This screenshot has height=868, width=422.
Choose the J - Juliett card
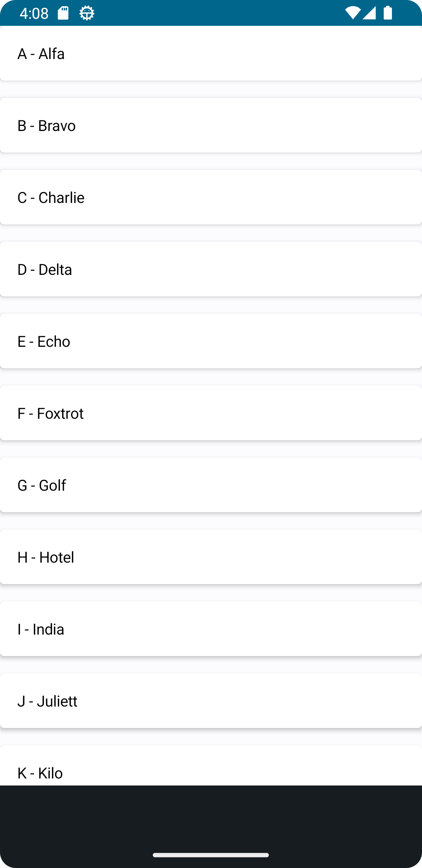click(x=211, y=701)
